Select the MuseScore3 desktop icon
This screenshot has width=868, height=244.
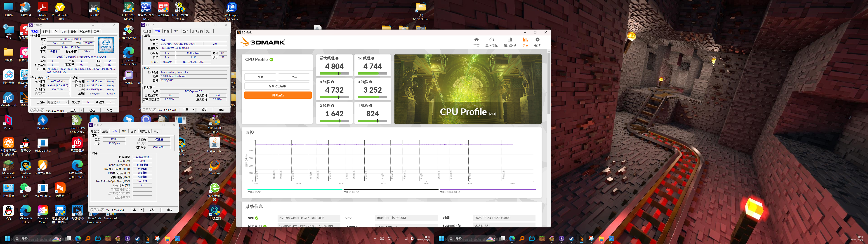pyautogui.click(x=8, y=100)
